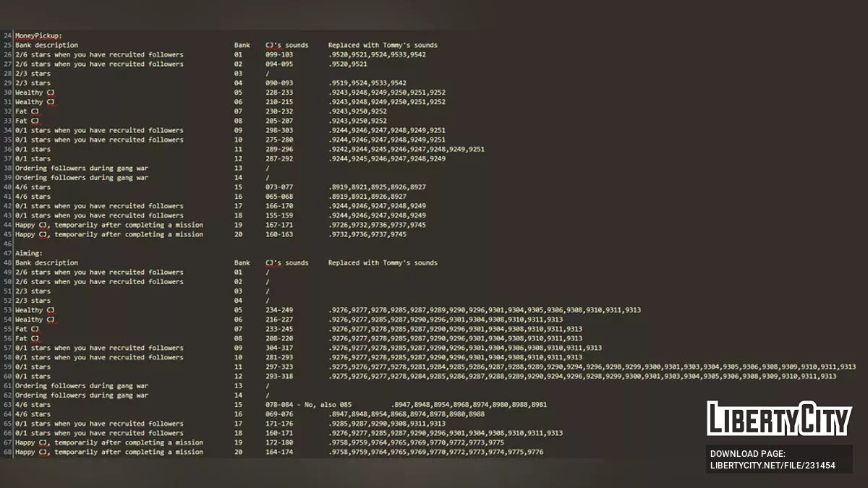Click 'Replaced with Tommy's sounds' header on line 48
The image size is (868, 488).
(x=383, y=263)
